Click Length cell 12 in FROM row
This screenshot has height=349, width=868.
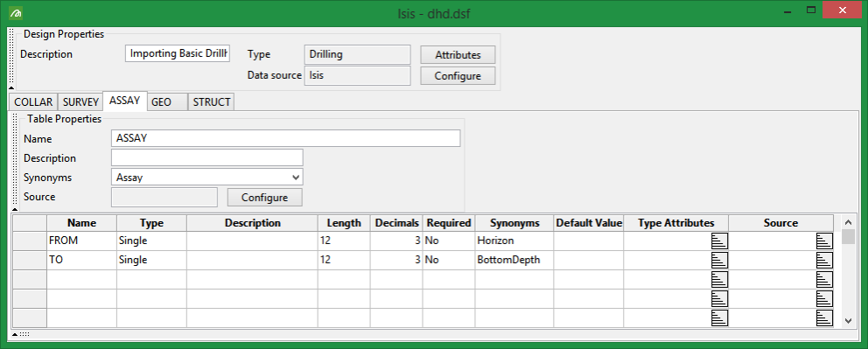[344, 241]
